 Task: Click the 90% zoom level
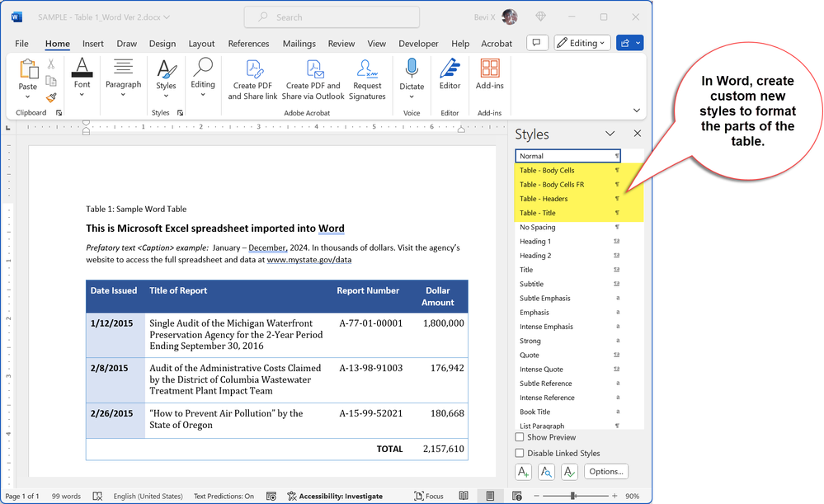(632, 496)
